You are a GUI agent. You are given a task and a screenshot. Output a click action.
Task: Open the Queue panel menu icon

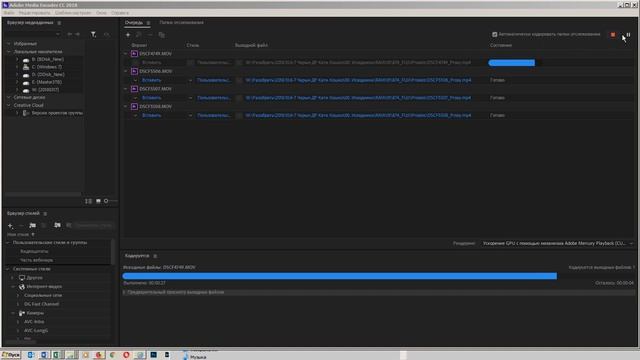pos(148,23)
